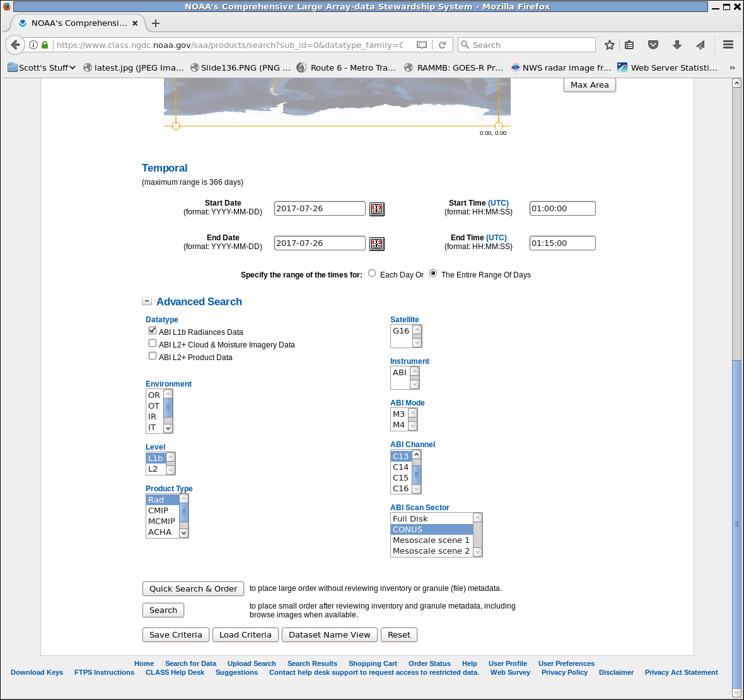Open the RAMMB: GOES-R bookmark
Image resolution: width=744 pixels, height=700 pixels.
click(x=453, y=67)
